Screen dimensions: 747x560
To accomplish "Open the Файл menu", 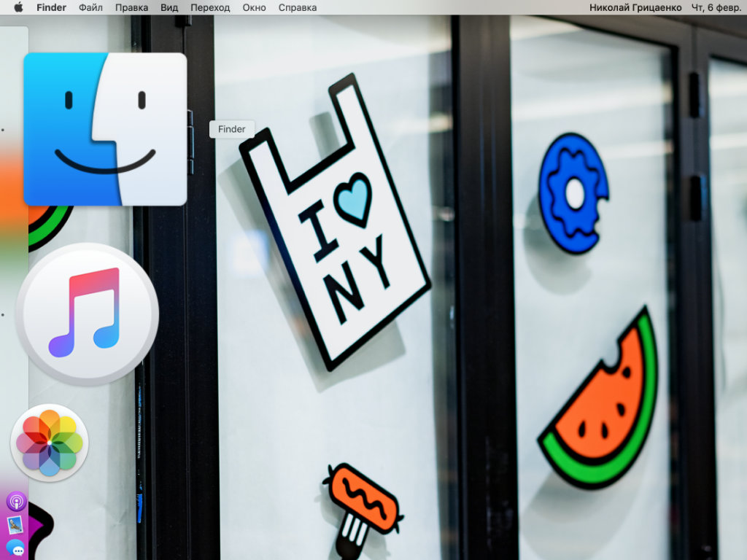I will tap(90, 7).
